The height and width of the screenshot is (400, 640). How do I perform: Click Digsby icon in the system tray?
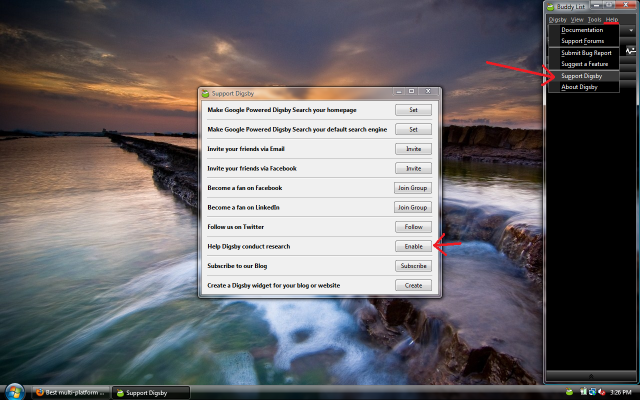[569, 392]
